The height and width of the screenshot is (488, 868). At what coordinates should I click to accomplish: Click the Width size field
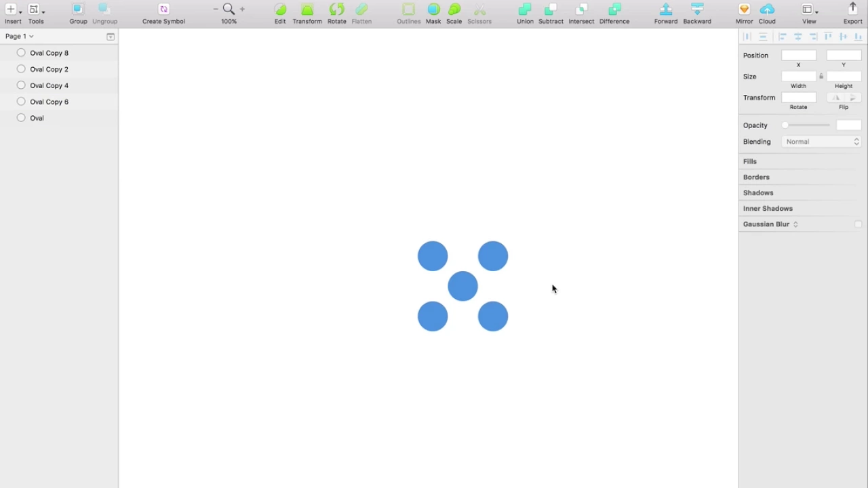799,77
